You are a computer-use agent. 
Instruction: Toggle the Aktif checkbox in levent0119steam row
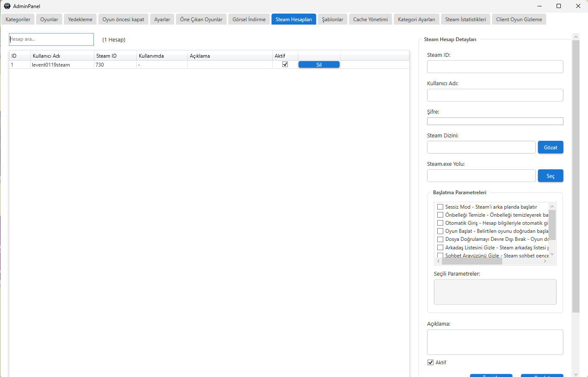coord(285,64)
